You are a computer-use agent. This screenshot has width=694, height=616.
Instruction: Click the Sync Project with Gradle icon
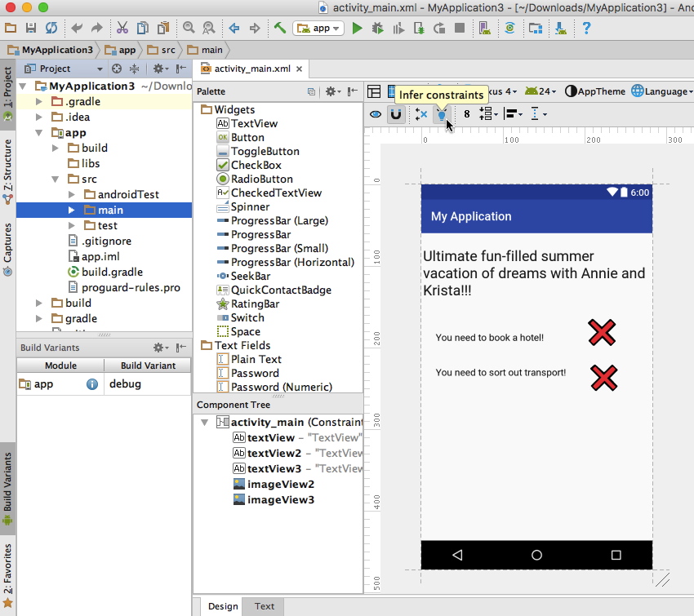[x=509, y=29]
